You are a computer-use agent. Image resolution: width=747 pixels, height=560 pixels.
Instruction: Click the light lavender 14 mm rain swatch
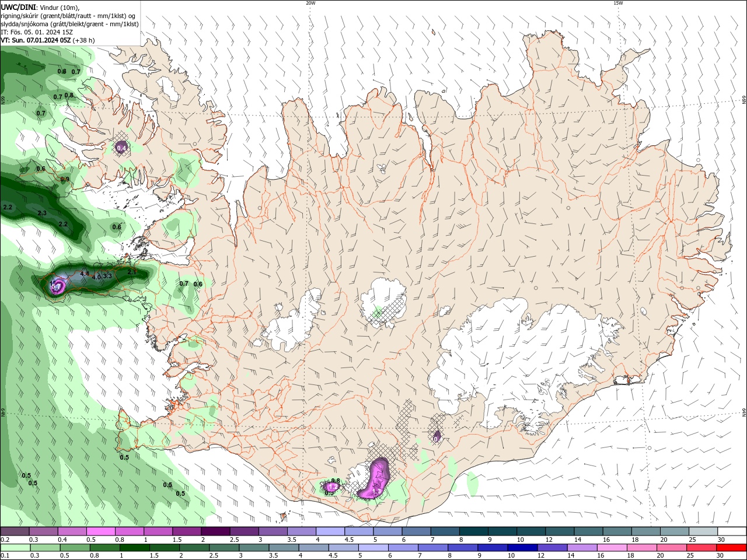tap(582, 548)
